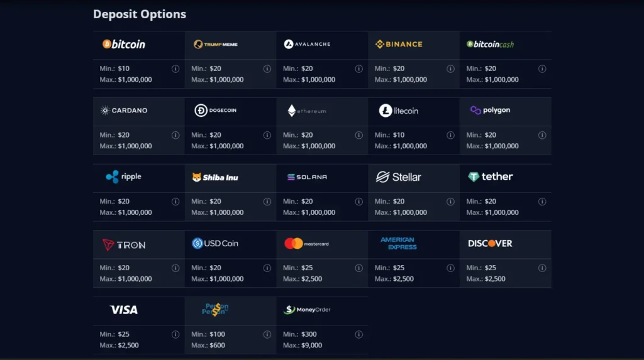644x360 pixels.
Task: Select the Polygon deposit logo
Action: (x=491, y=110)
